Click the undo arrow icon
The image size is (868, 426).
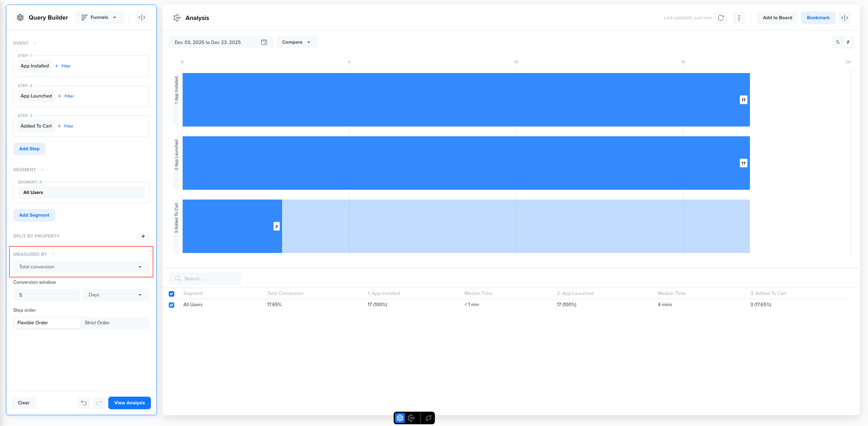coord(84,403)
